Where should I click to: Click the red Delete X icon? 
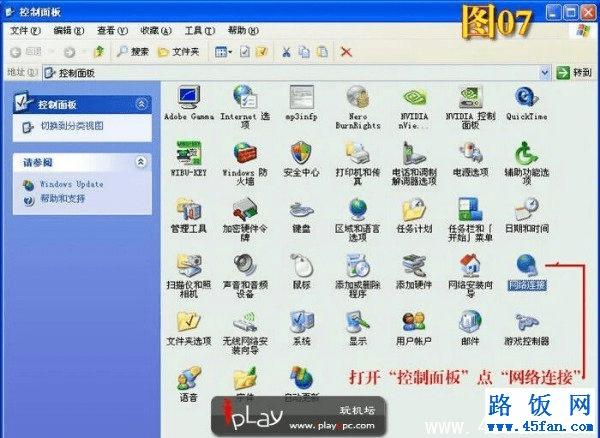(347, 52)
